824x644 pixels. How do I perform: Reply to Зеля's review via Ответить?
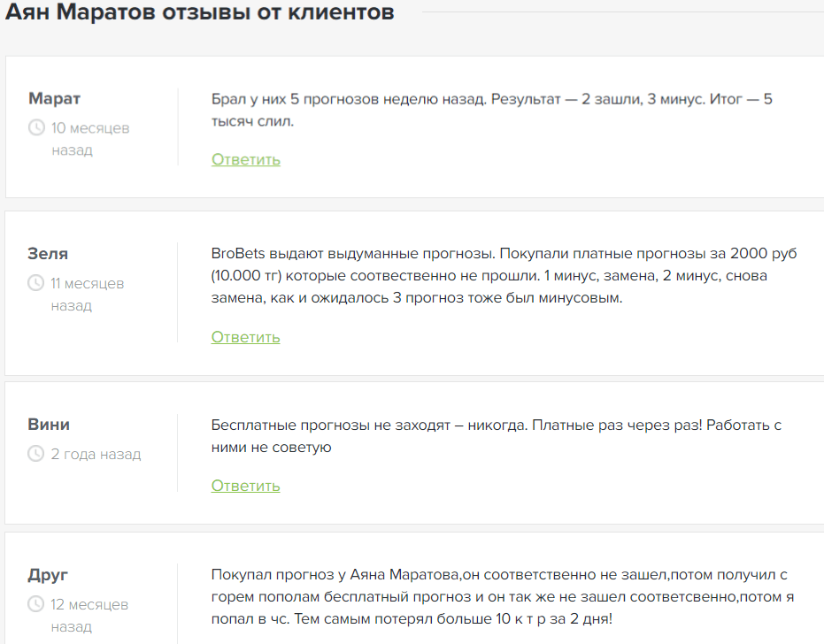click(x=245, y=337)
